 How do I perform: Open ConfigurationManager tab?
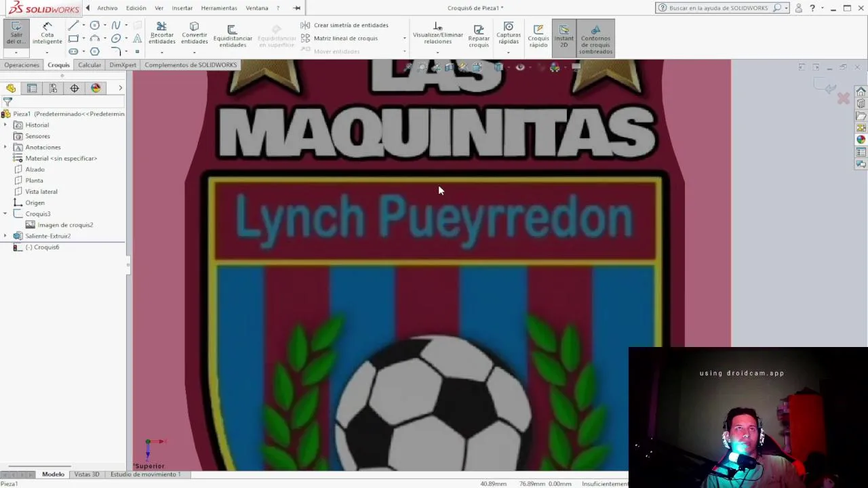pyautogui.click(x=53, y=88)
